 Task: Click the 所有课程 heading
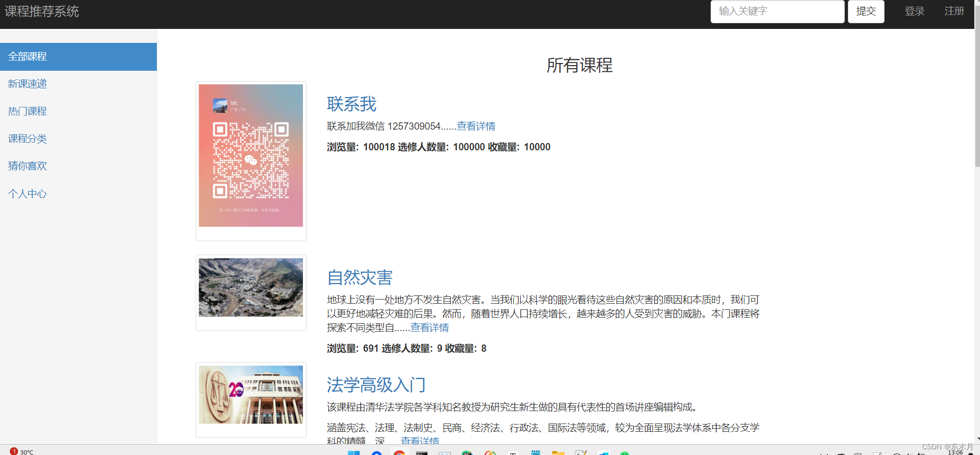(x=580, y=65)
